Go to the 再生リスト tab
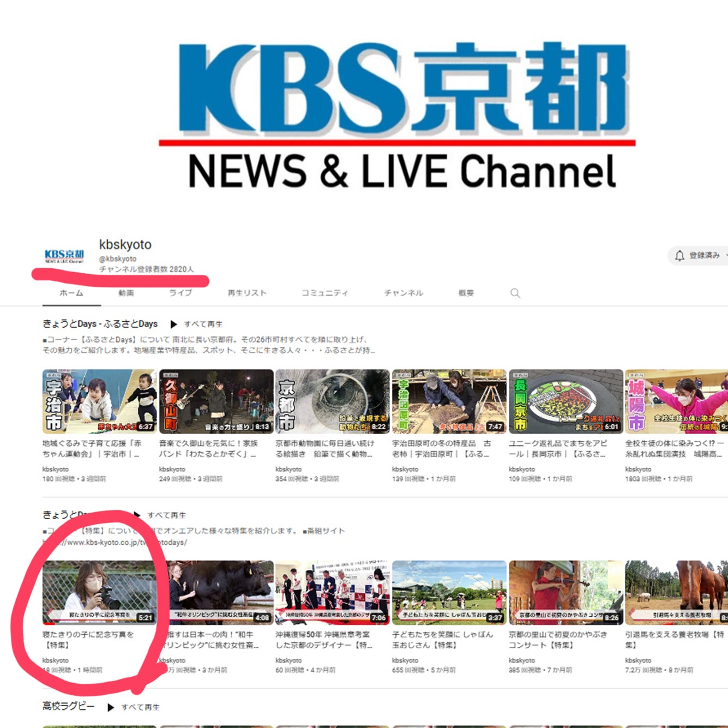Viewport: 728px width, 728px height. (247, 293)
